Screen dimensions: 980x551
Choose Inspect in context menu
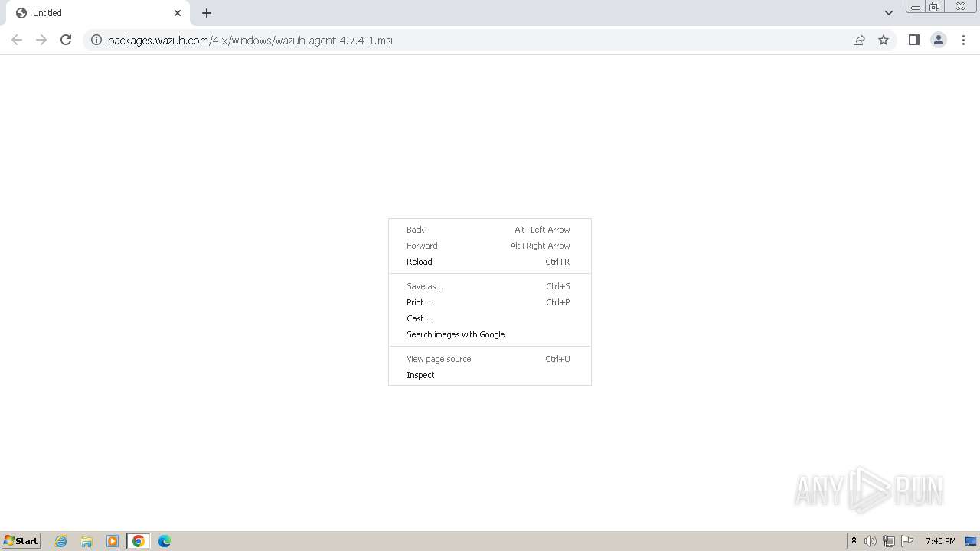coord(490,375)
